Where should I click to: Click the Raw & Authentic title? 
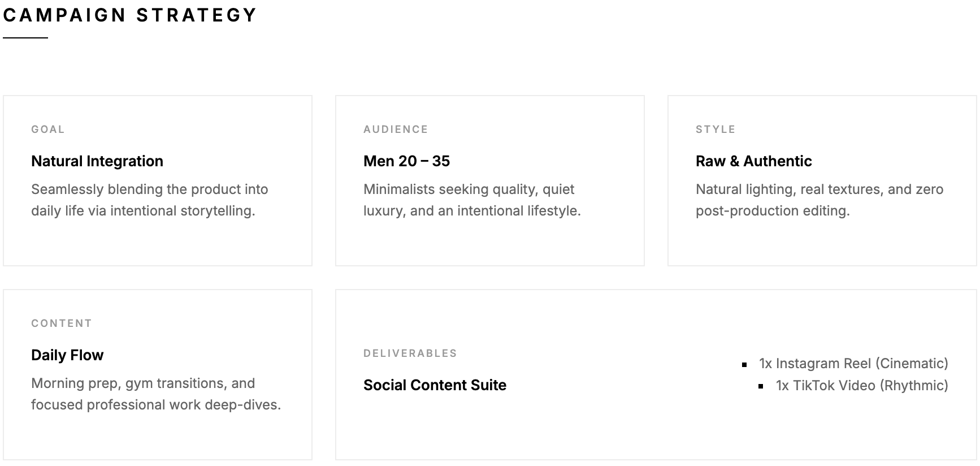click(753, 161)
